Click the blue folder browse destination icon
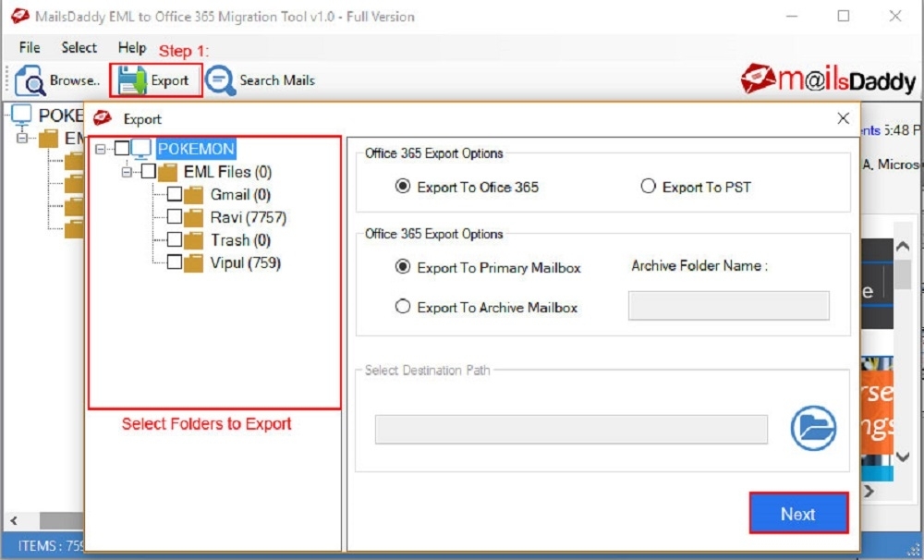This screenshot has width=924, height=560. tap(813, 428)
